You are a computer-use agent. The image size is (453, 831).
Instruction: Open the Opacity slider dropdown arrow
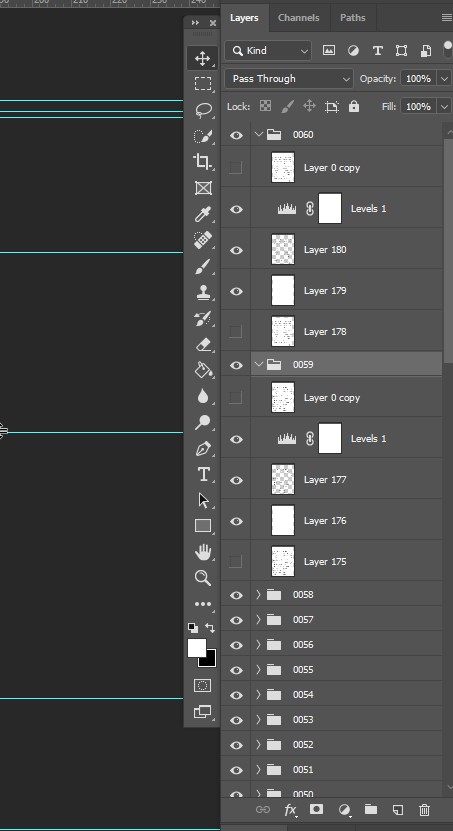pos(444,78)
